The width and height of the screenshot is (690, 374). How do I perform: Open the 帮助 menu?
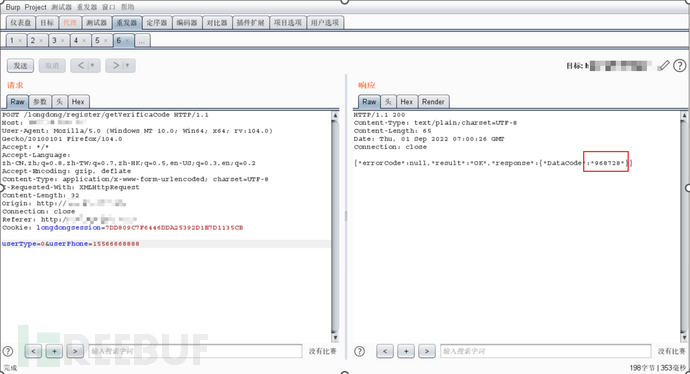(x=128, y=7)
